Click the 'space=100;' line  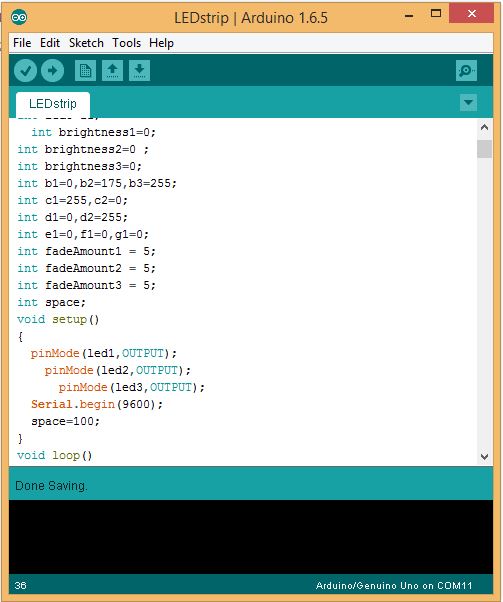click(65, 421)
